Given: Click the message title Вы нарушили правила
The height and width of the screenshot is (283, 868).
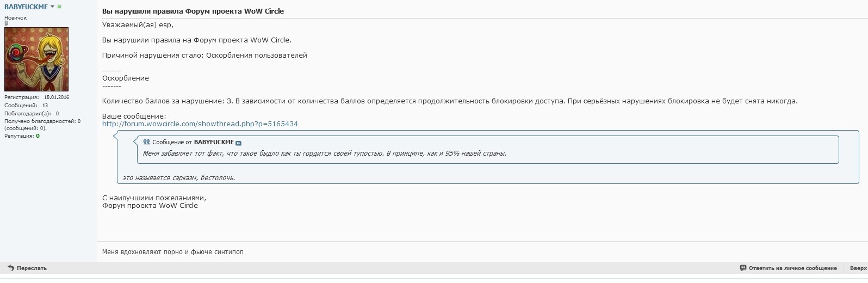Looking at the screenshot, I should 193,11.
